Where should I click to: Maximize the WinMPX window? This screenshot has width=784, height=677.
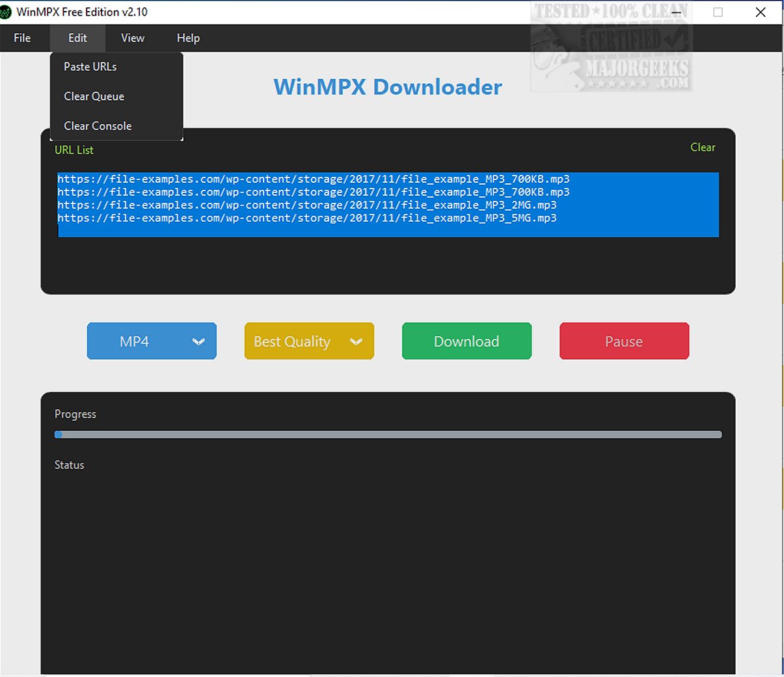718,12
